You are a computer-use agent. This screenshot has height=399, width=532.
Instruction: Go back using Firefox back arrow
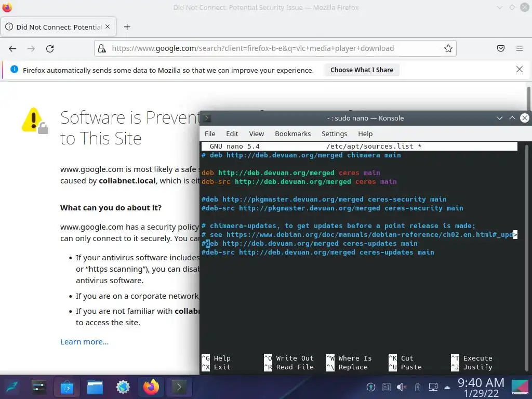click(12, 48)
